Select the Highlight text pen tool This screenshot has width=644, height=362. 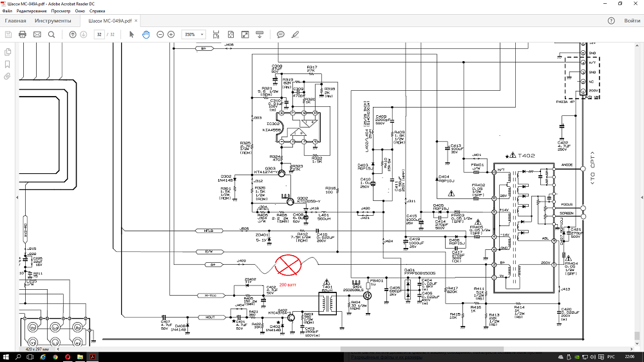click(x=295, y=34)
